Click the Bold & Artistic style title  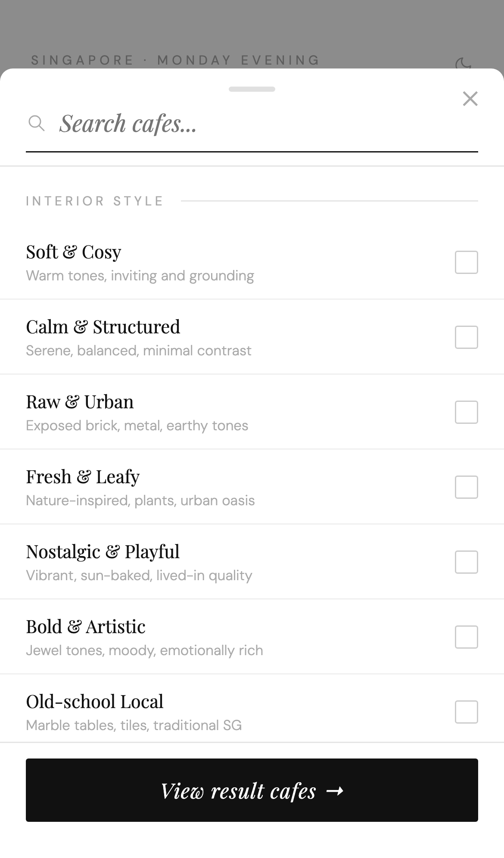point(86,627)
